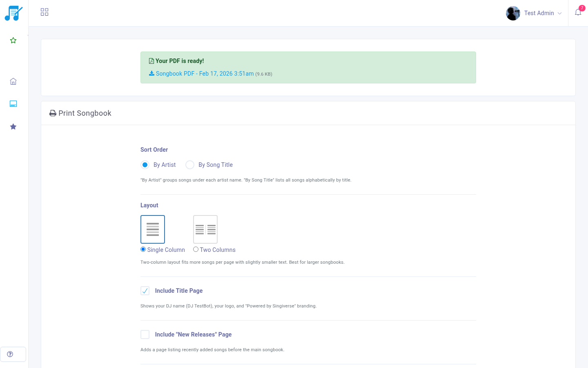Open the monitor display sidebar icon
This screenshot has width=588, height=368.
[x=13, y=104]
